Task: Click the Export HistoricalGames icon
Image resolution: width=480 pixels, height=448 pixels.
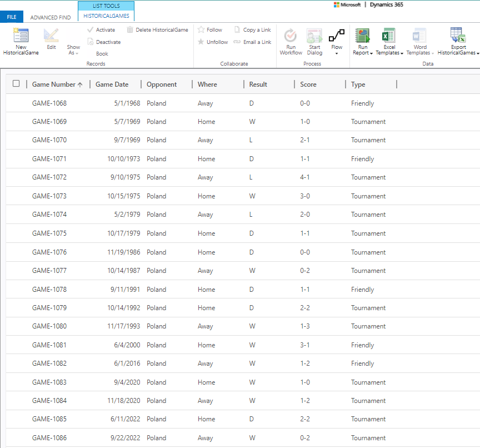Action: click(458, 35)
